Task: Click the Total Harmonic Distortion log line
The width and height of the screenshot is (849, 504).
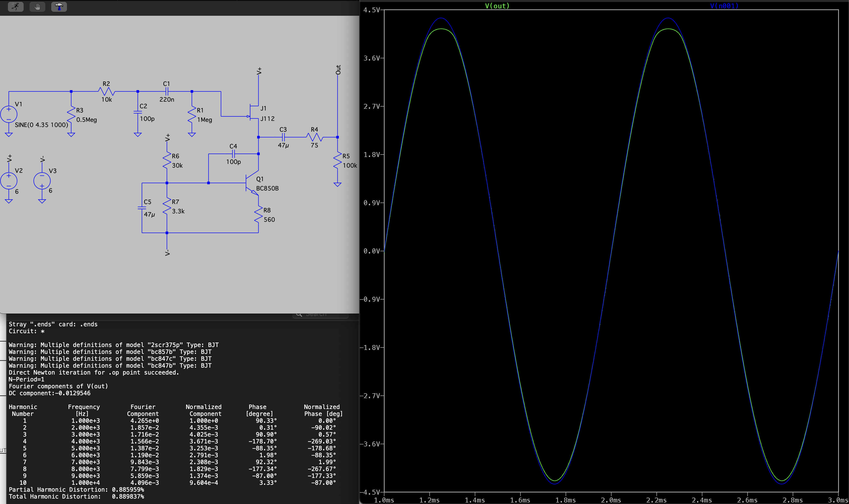Action: [76, 497]
